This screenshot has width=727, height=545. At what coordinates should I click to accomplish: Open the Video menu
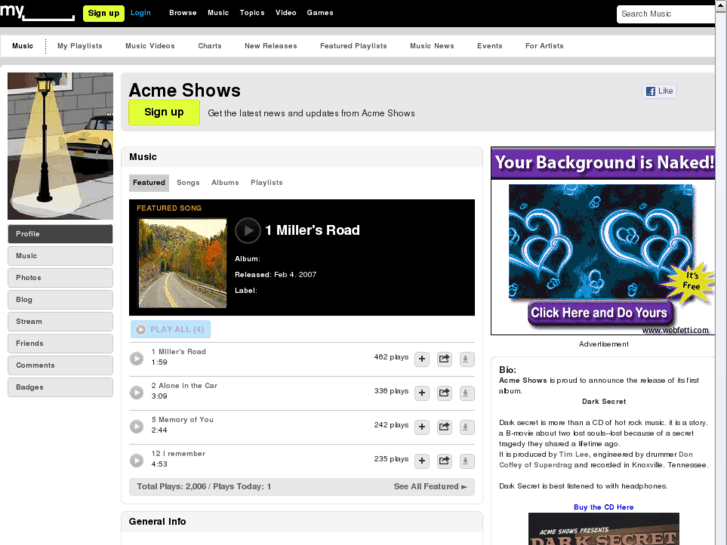[286, 13]
